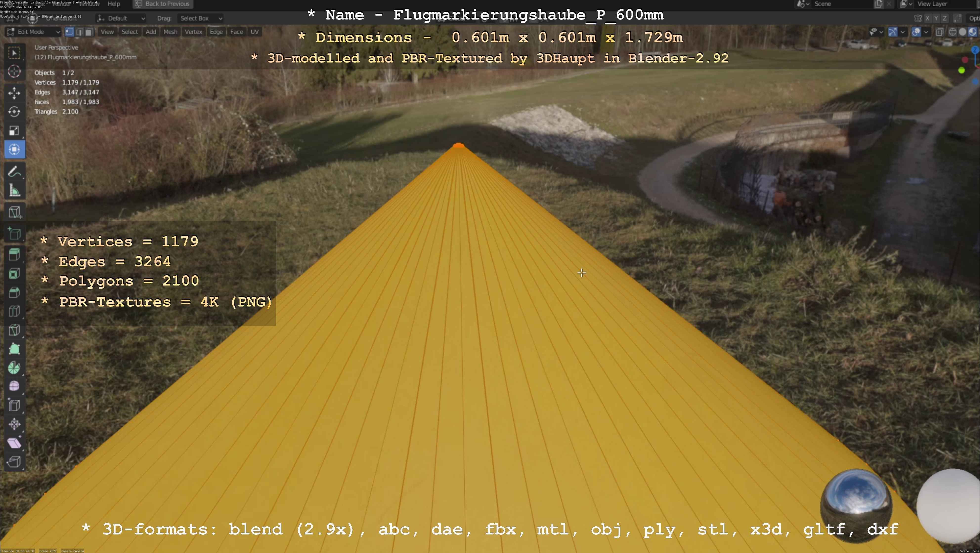Select the highlighted Transform tool

coord(14,149)
